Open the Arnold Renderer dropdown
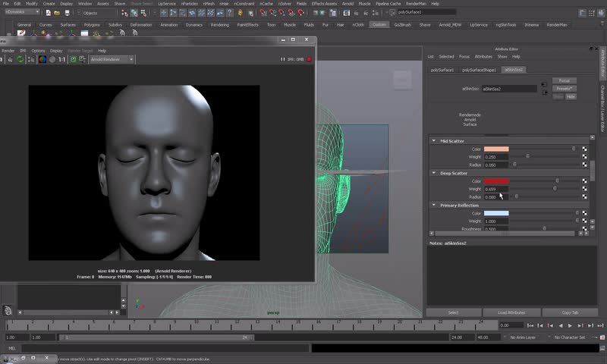This screenshot has height=364, width=607. coord(112,59)
